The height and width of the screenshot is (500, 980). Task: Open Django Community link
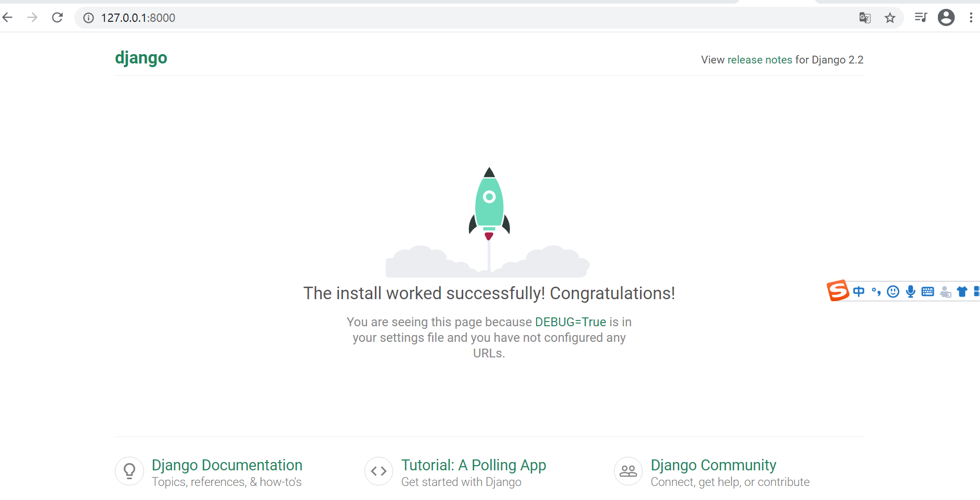tap(713, 465)
